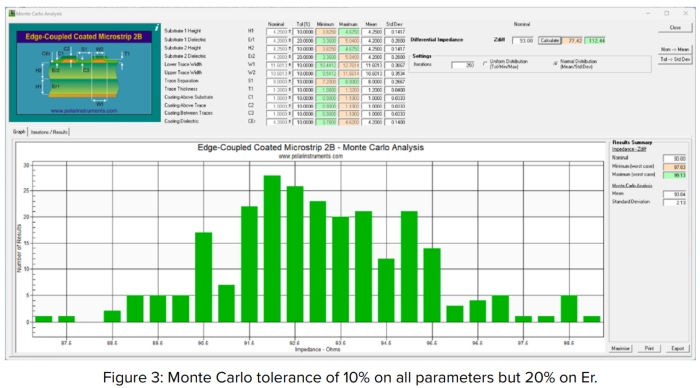Click Trace Separation mean value field

372,82
